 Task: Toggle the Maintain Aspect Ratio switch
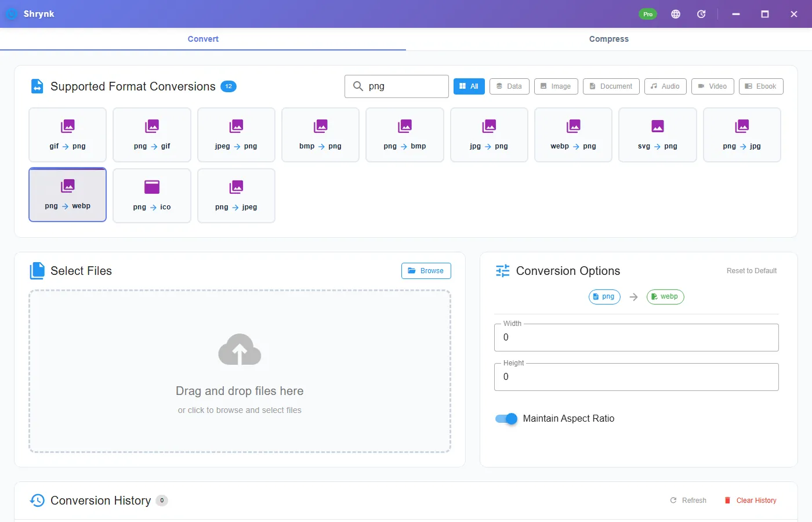[x=506, y=419]
